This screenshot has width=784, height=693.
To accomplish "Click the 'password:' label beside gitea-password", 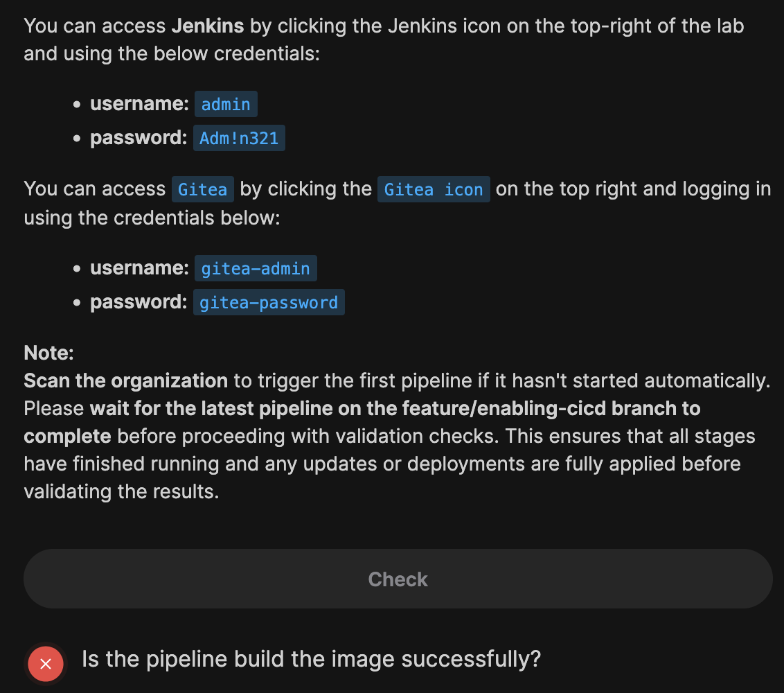I will (x=139, y=302).
